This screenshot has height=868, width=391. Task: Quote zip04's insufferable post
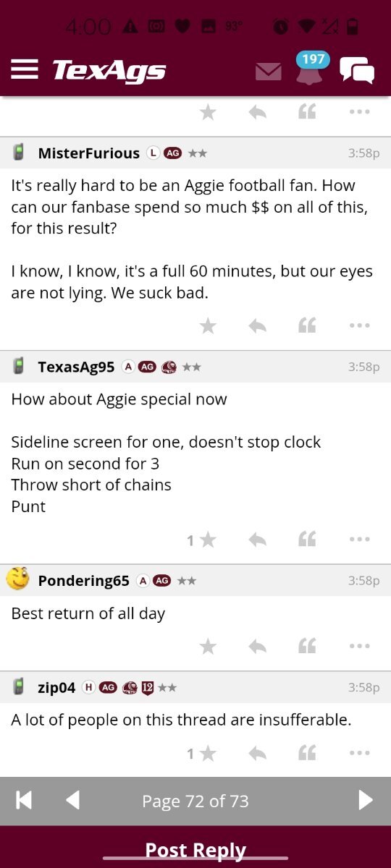307,754
